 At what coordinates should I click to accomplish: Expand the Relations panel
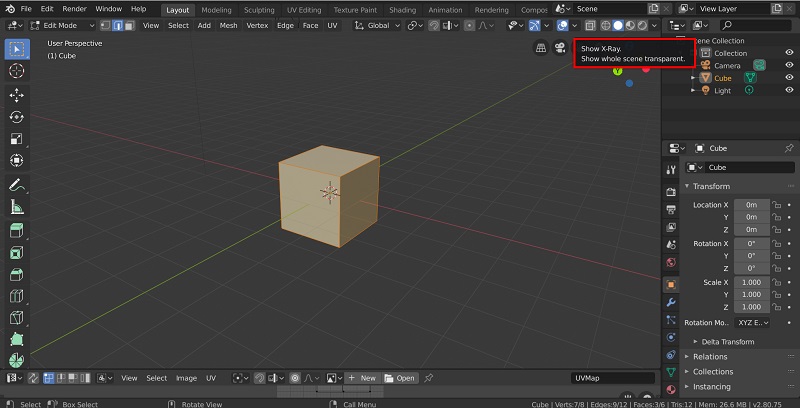[710, 356]
